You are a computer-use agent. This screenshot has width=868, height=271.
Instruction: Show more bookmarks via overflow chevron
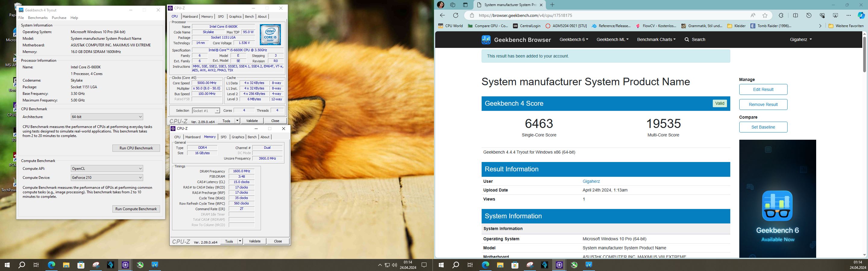point(820,26)
